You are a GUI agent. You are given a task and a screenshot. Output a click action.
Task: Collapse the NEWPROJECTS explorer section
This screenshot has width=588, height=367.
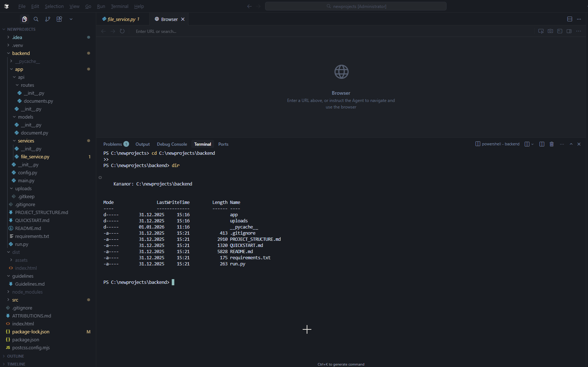(x=48, y=29)
